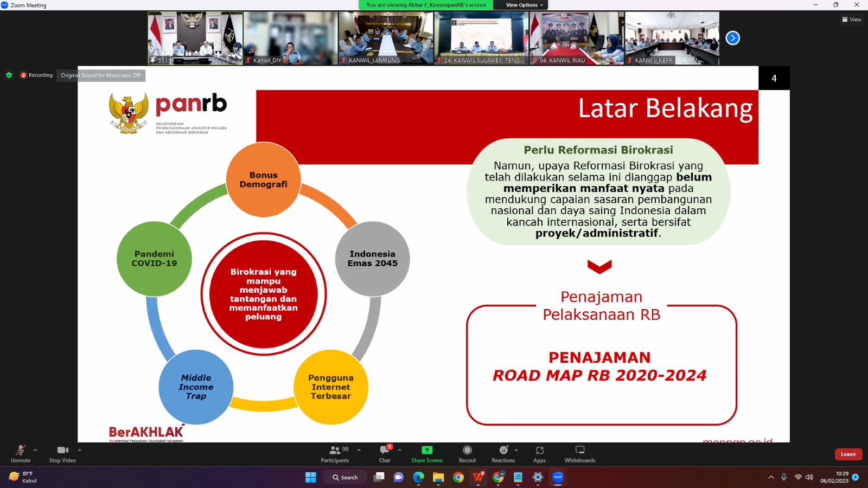
Task: Expand the View Options dropdown
Action: point(524,5)
